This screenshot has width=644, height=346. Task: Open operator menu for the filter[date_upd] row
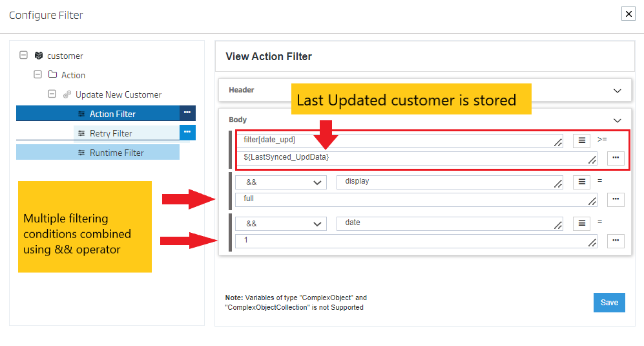pyautogui.click(x=581, y=141)
